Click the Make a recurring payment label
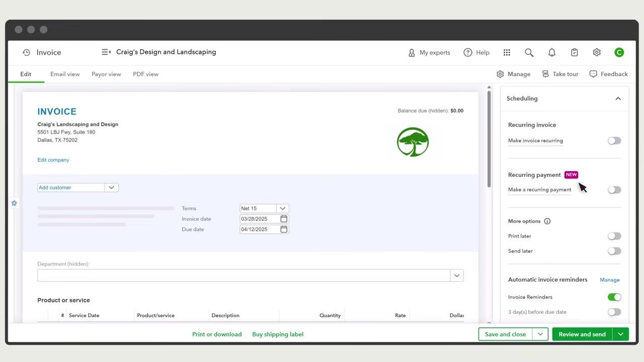Image resolution: width=644 pixels, height=362 pixels. [x=539, y=190]
